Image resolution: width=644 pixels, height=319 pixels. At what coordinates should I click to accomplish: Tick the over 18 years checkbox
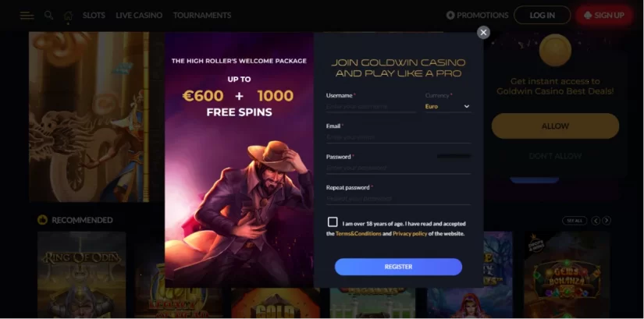(333, 222)
